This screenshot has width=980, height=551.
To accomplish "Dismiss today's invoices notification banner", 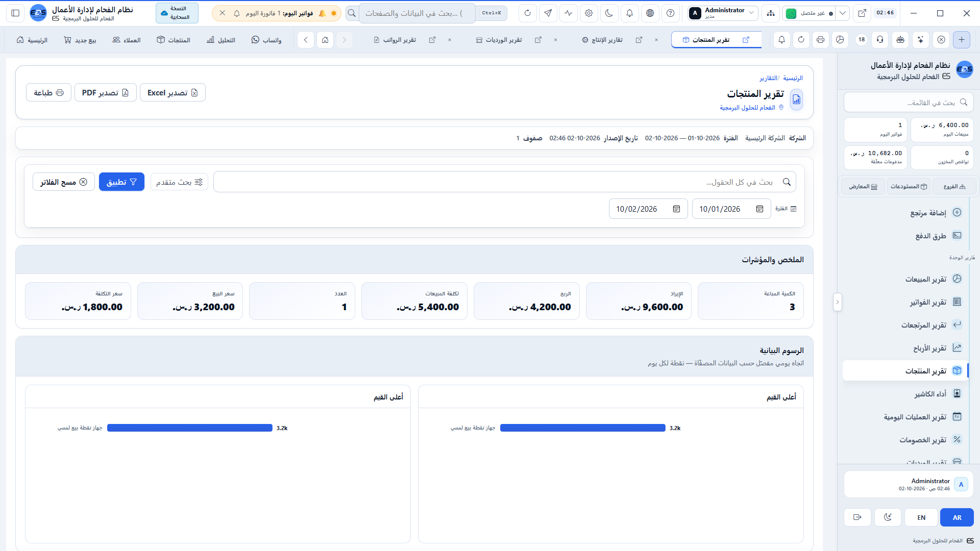I will [223, 13].
